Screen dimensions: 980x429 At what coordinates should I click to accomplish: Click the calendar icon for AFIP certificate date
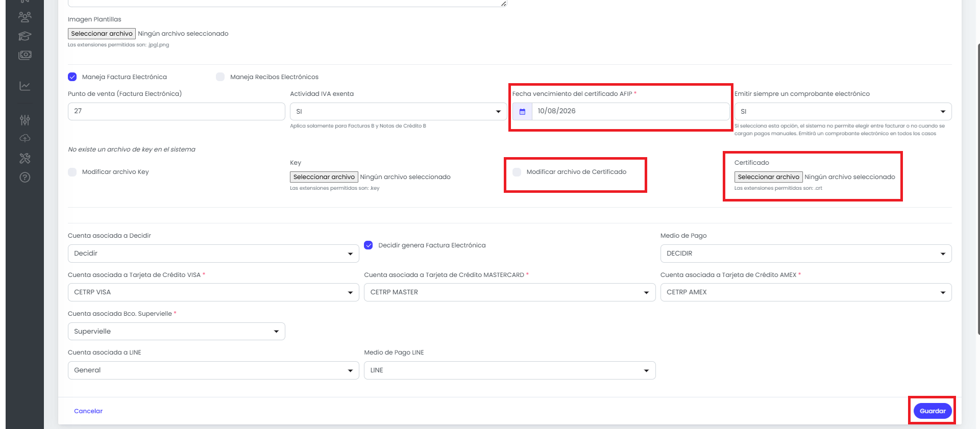tap(522, 112)
